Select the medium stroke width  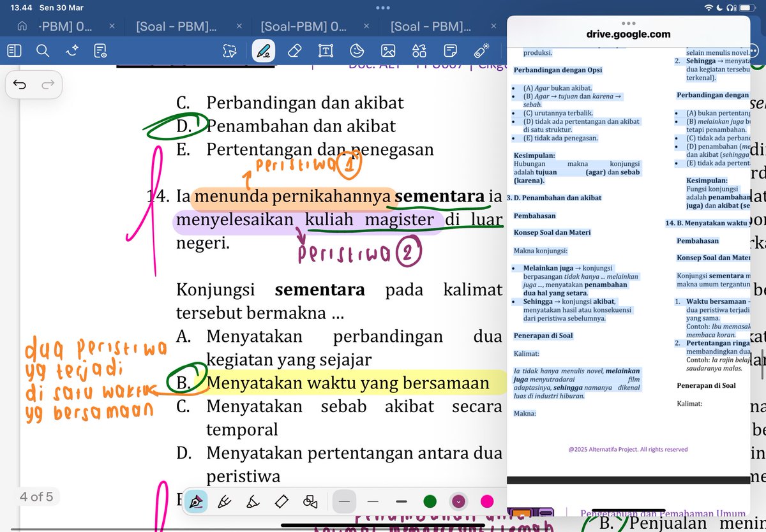[373, 501]
